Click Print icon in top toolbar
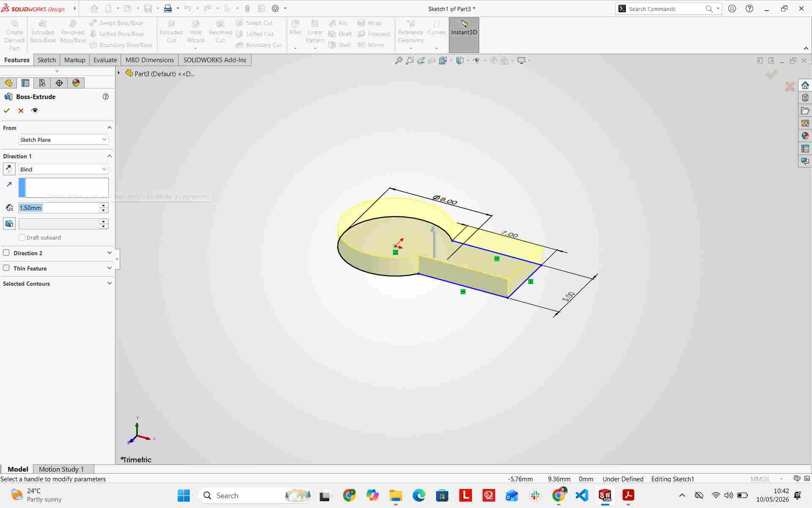 point(168,8)
